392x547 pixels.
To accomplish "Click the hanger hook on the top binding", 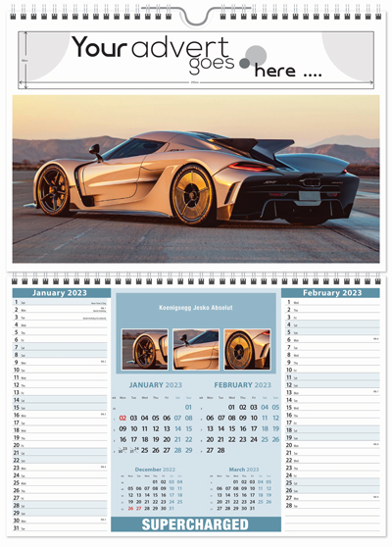I will (x=196, y=16).
